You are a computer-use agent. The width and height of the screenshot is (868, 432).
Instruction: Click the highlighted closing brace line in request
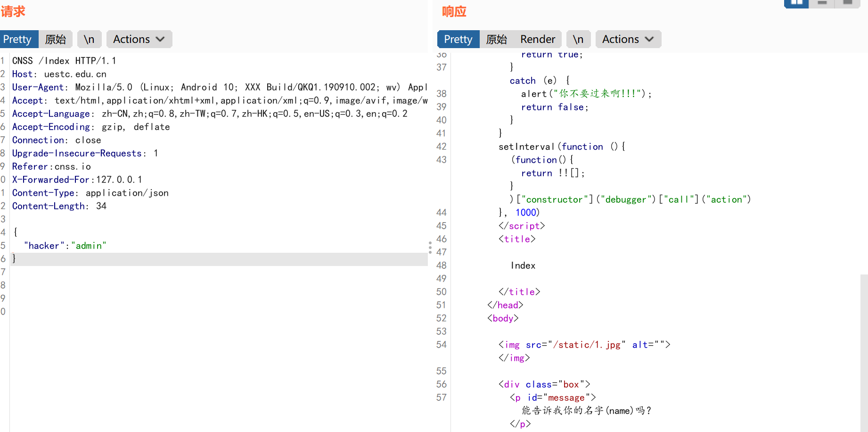[x=219, y=259]
